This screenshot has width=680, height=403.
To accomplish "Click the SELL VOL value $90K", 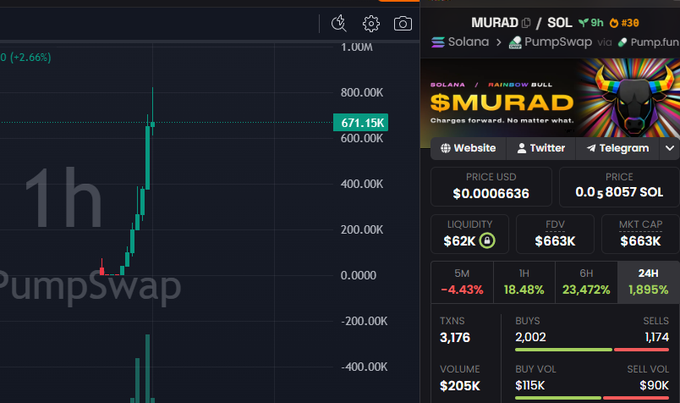I will pos(654,385).
